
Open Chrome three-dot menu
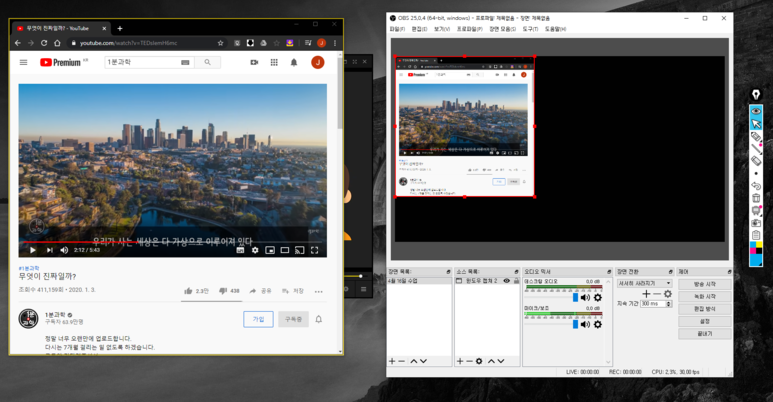pyautogui.click(x=335, y=43)
